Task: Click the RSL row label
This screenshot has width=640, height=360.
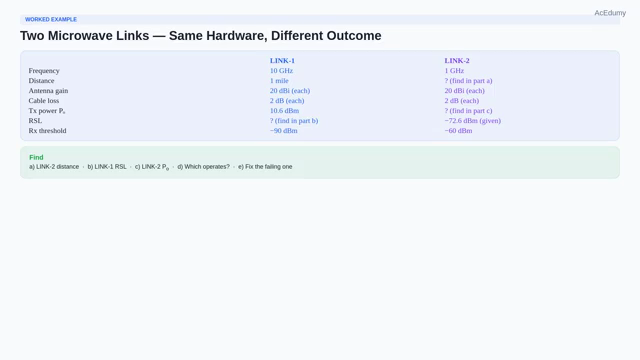Action: pos(35,120)
